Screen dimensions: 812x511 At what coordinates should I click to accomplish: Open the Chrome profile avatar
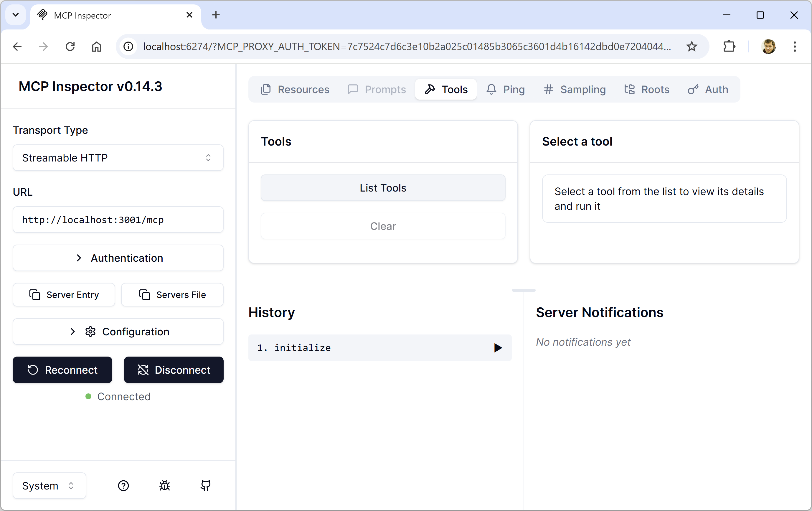click(768, 47)
